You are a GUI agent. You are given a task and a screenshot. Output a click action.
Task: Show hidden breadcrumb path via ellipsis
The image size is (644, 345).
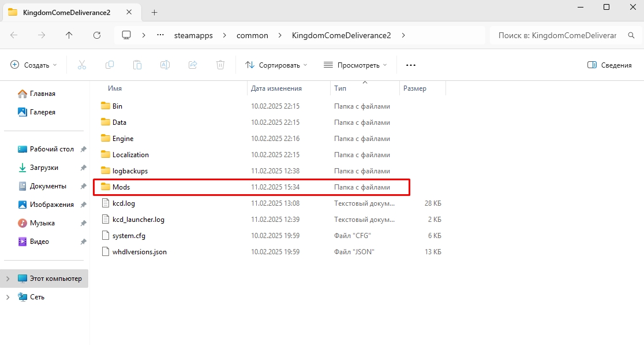pos(160,35)
